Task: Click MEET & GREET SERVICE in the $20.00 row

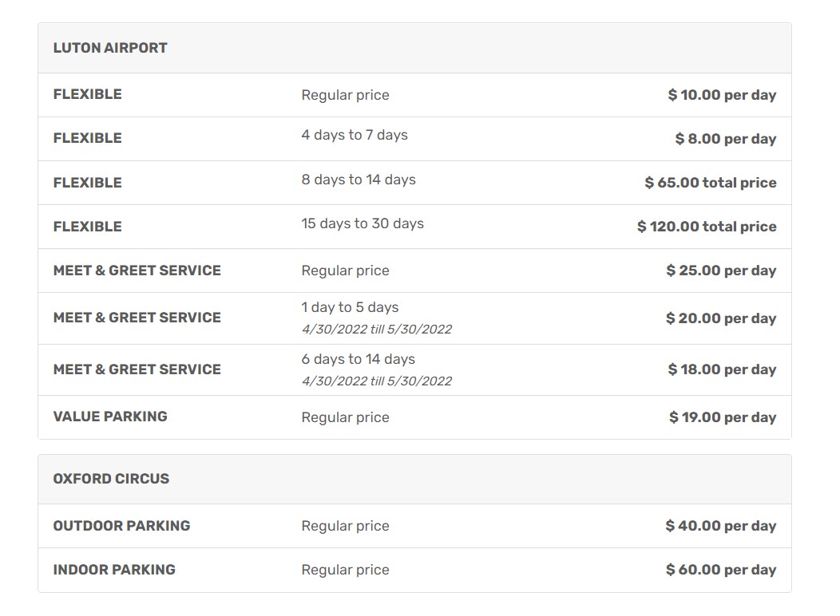Action: click(137, 318)
